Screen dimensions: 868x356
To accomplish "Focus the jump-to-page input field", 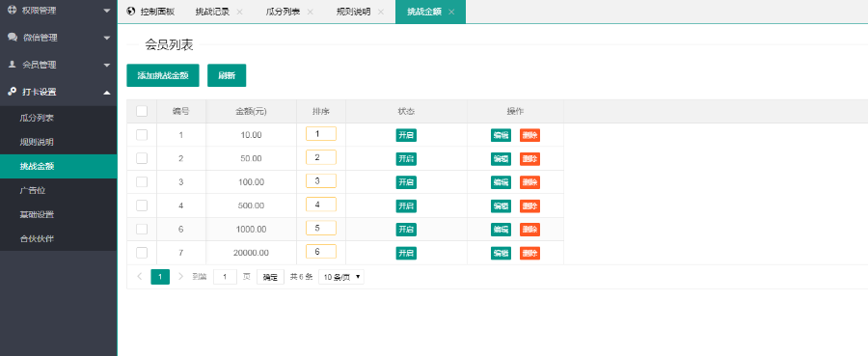I will (226, 277).
